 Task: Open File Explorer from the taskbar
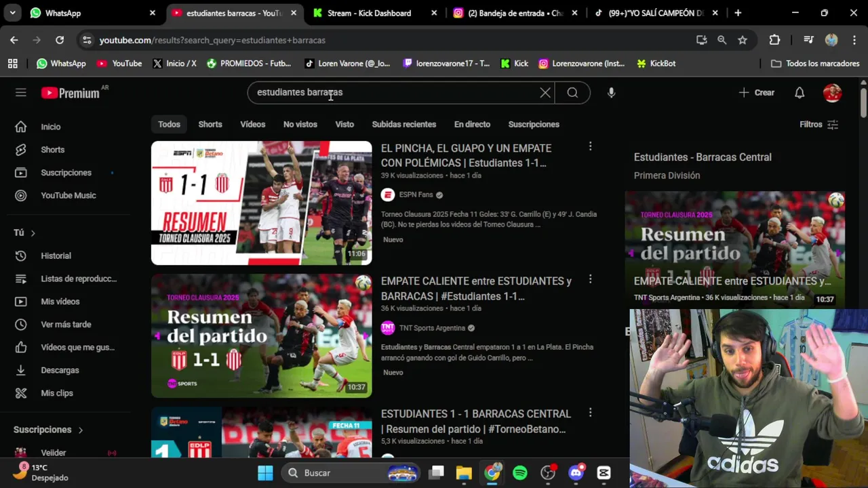464,472
